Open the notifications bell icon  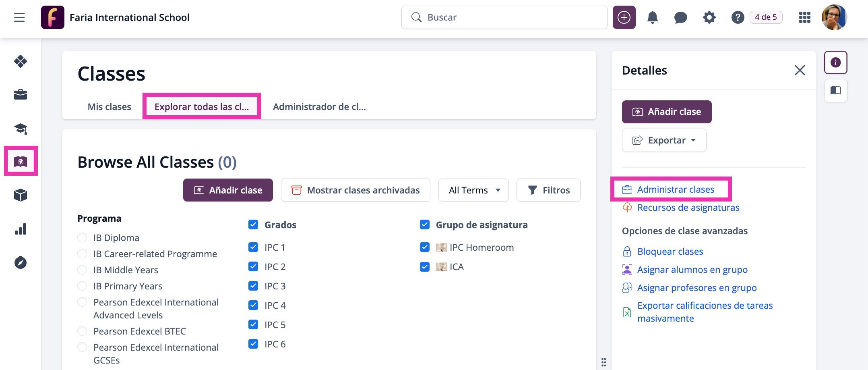pos(652,17)
